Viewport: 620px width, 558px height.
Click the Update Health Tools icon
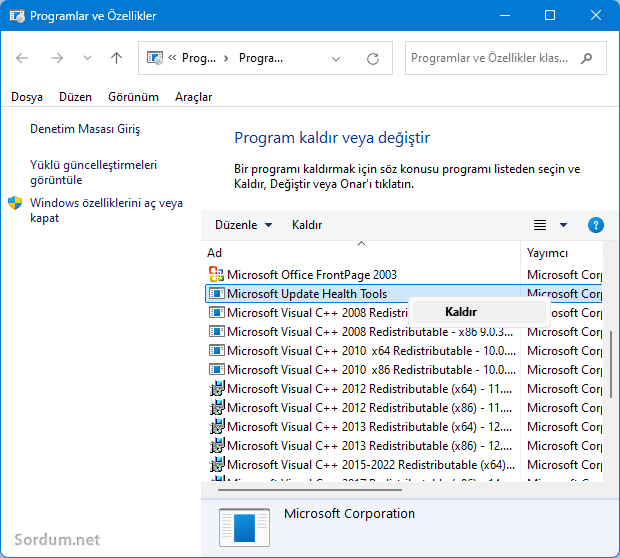click(217, 293)
